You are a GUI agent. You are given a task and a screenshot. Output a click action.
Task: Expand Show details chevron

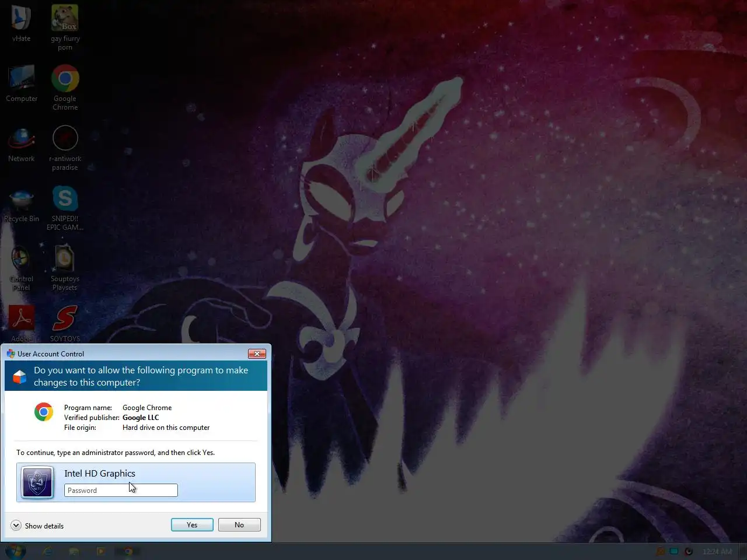(16, 526)
